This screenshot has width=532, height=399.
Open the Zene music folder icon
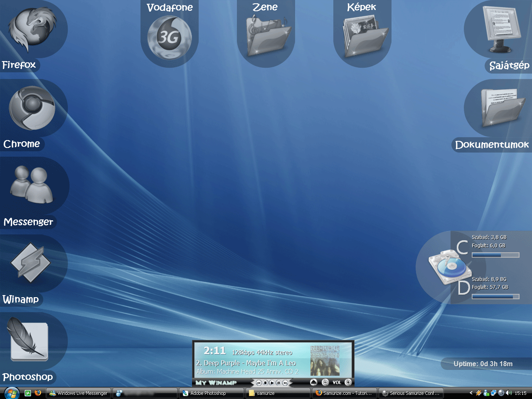[x=268, y=36]
